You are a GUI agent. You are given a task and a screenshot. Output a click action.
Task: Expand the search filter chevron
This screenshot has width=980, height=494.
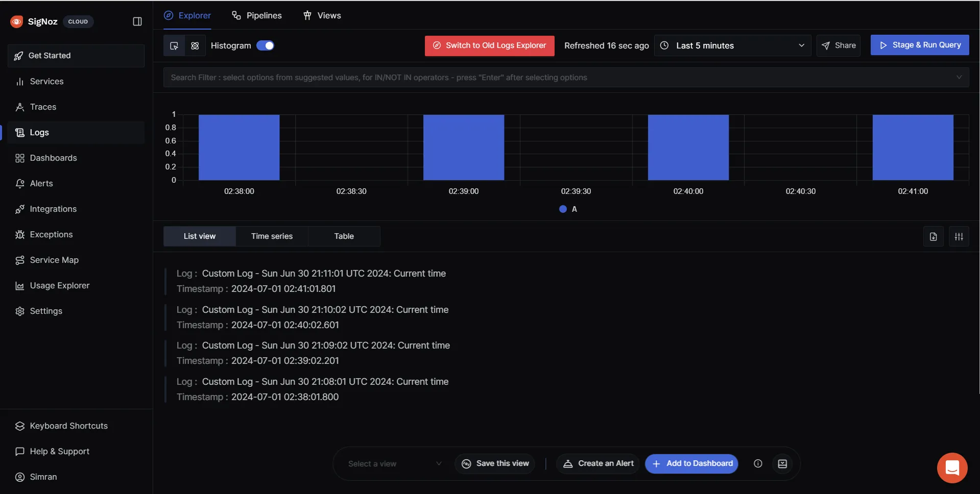959,77
